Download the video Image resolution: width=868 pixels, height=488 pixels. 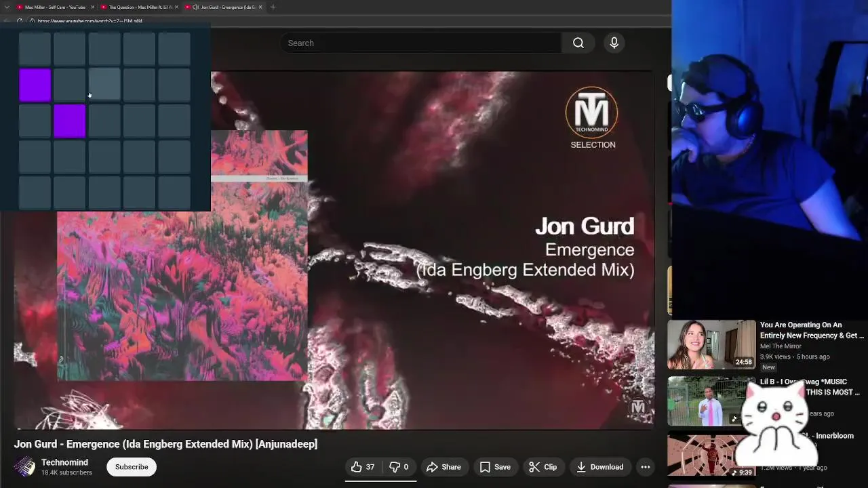click(x=600, y=466)
